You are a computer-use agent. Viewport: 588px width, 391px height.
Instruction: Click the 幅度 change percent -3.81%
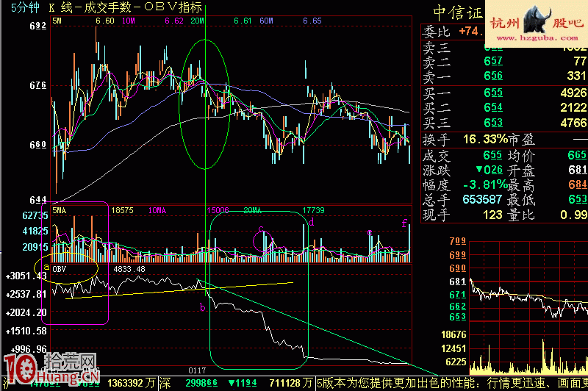(485, 184)
